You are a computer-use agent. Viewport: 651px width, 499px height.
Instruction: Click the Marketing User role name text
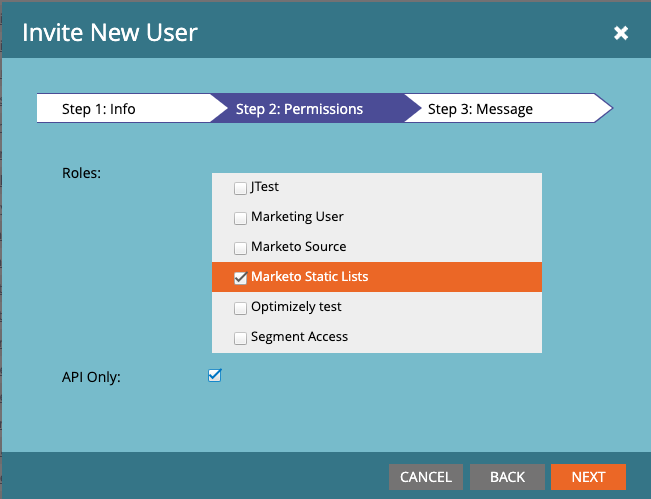click(x=297, y=217)
